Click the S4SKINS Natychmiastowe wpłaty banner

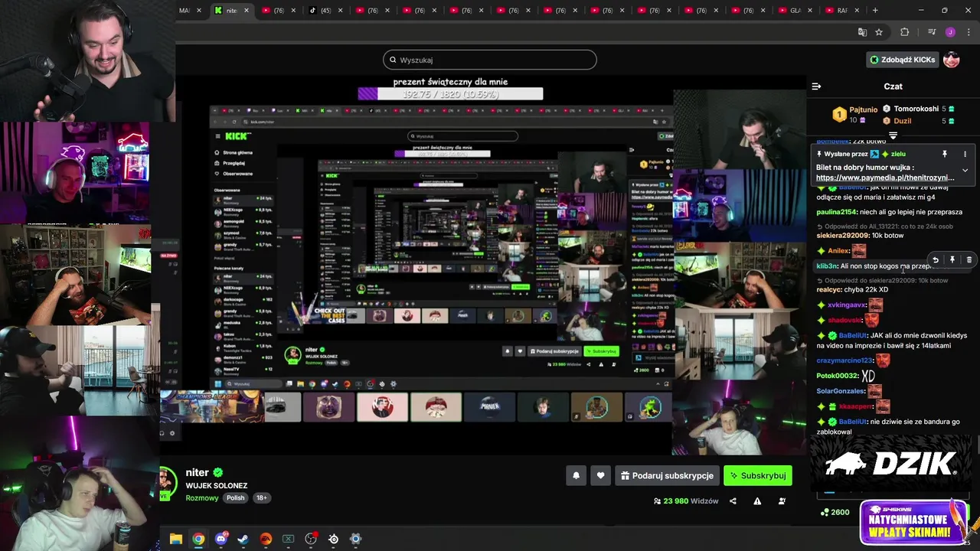tap(913, 523)
